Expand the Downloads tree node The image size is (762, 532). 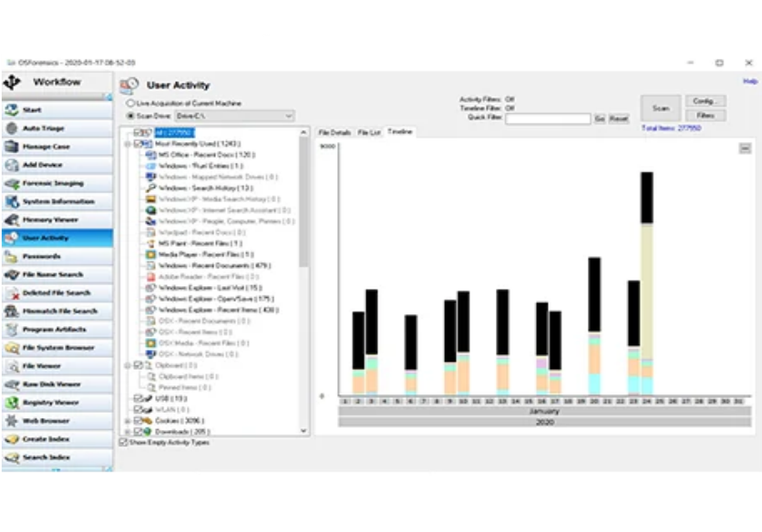click(128, 432)
